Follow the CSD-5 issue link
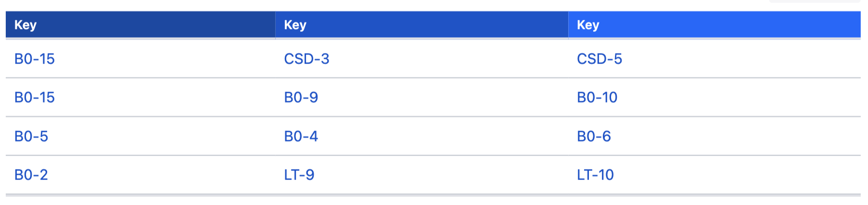The width and height of the screenshot is (868, 205). (x=599, y=59)
